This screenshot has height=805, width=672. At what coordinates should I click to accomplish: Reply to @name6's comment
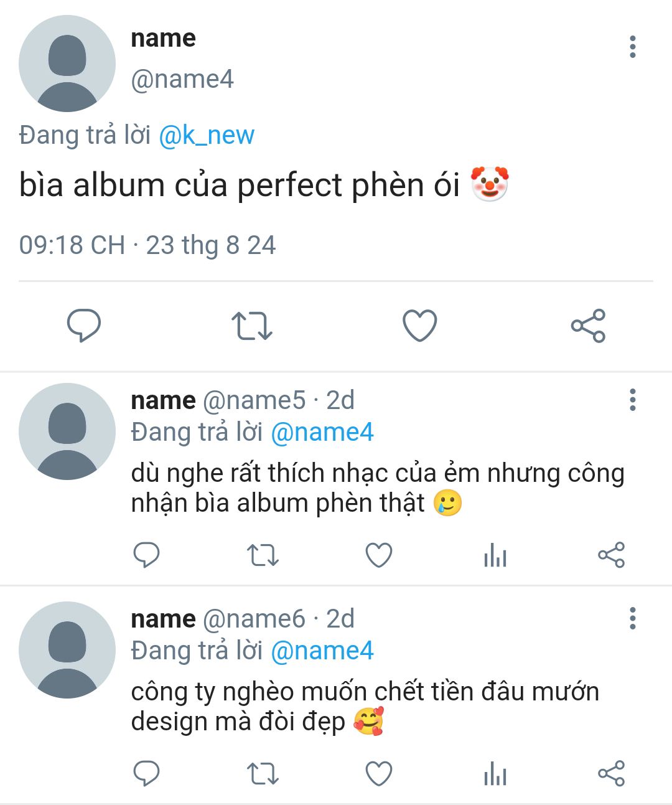(147, 774)
